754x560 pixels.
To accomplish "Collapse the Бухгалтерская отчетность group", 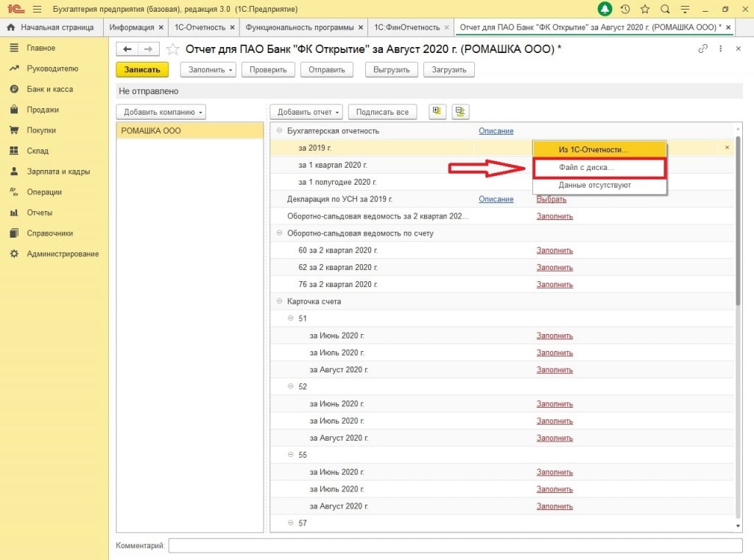I will (279, 131).
